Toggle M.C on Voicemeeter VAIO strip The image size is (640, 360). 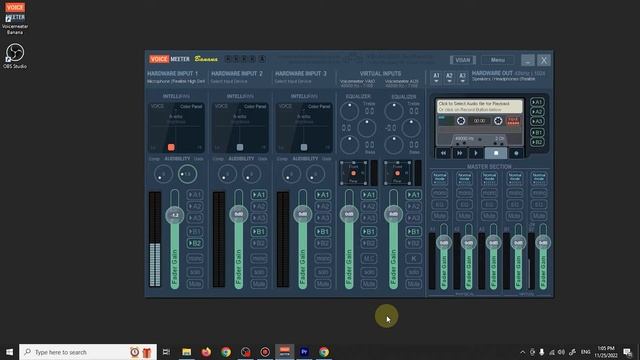tap(369, 258)
